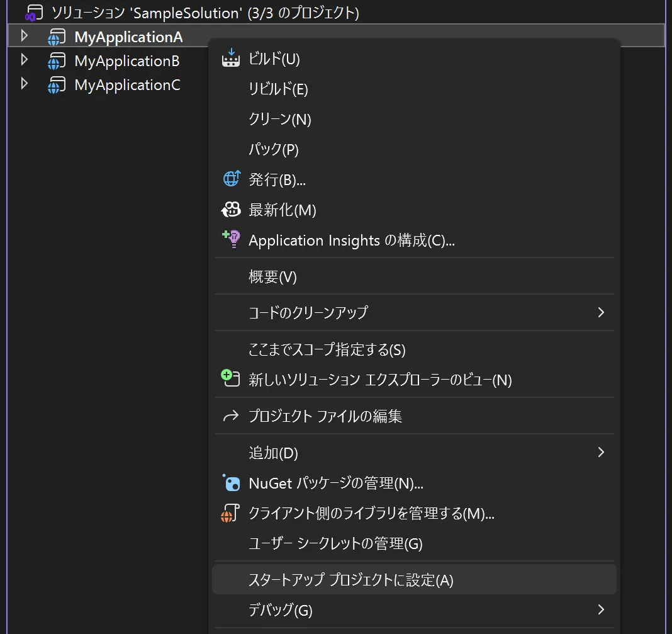The height and width of the screenshot is (634, 672).
Task: Select the MyApplicationC tree row
Action: tap(108, 84)
